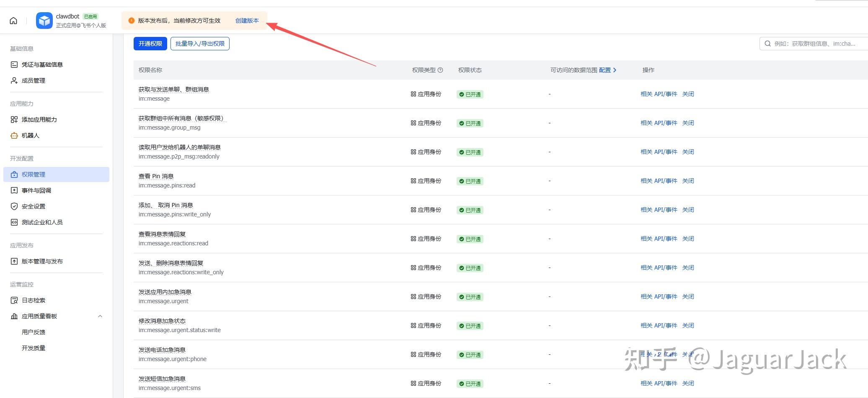
Task: Click the 安全设置 shield icon
Action: (x=14, y=206)
